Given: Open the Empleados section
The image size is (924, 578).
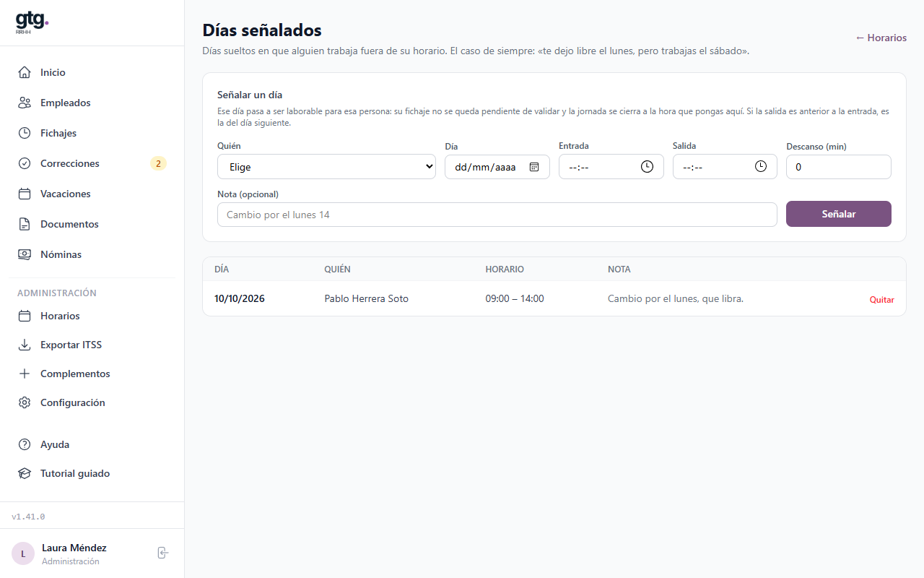Looking at the screenshot, I should pyautogui.click(x=92, y=103).
